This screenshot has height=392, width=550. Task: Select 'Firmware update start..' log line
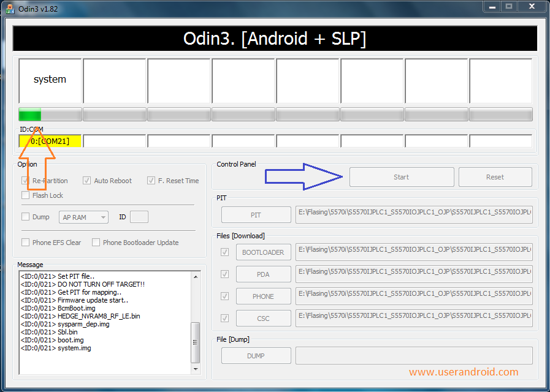click(x=74, y=300)
